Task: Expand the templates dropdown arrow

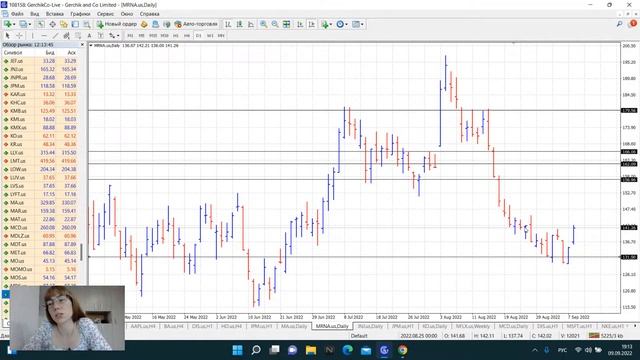Action: pyautogui.click(x=362, y=24)
